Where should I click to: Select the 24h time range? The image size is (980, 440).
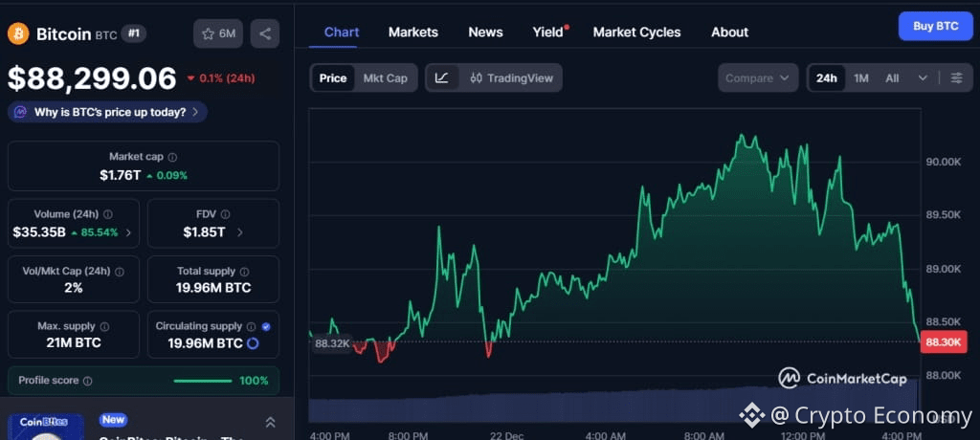pyautogui.click(x=826, y=78)
